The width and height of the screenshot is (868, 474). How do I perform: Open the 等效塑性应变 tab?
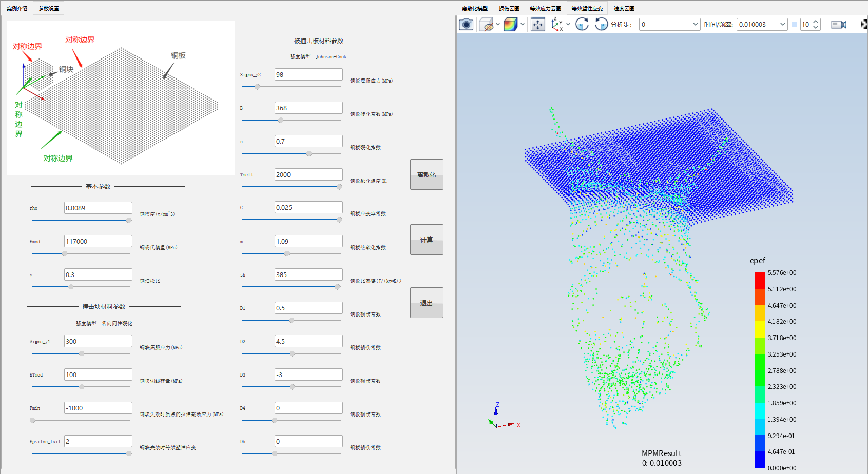587,8
